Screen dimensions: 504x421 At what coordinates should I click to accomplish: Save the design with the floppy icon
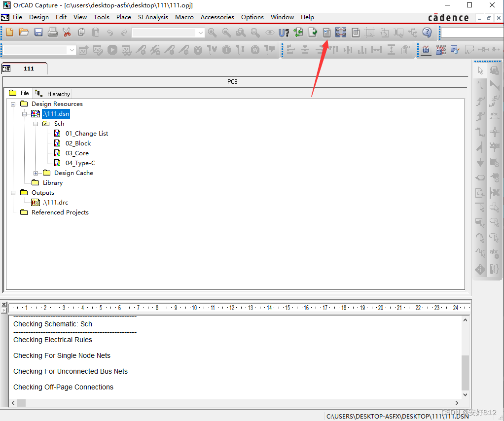point(38,32)
